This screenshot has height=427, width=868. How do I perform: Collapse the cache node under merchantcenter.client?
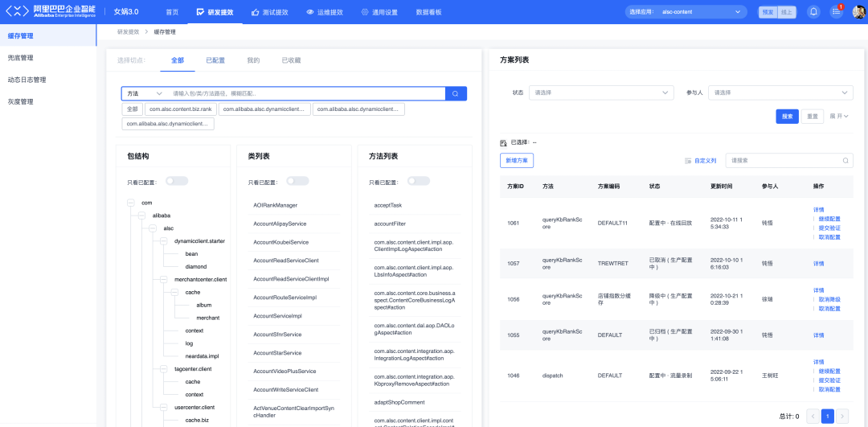174,292
